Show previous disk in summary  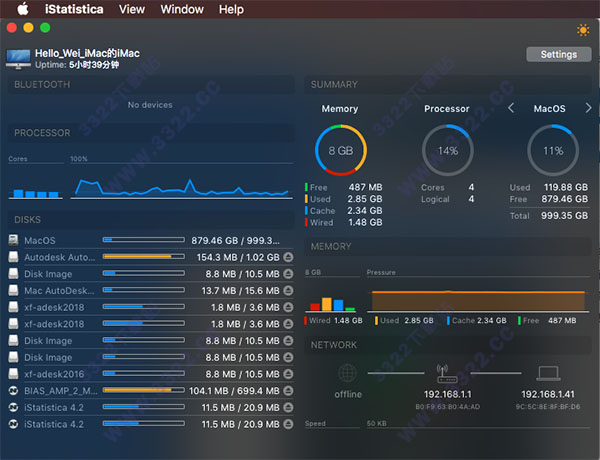pos(511,108)
